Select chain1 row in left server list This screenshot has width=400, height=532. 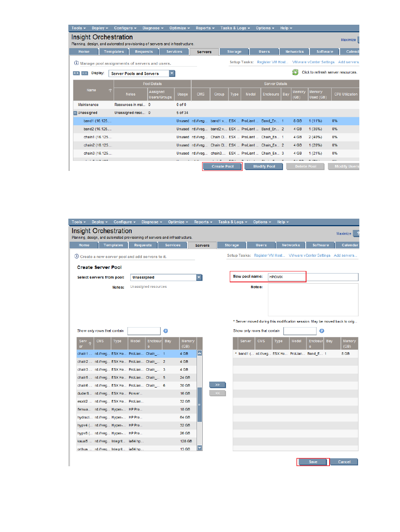click(x=137, y=354)
